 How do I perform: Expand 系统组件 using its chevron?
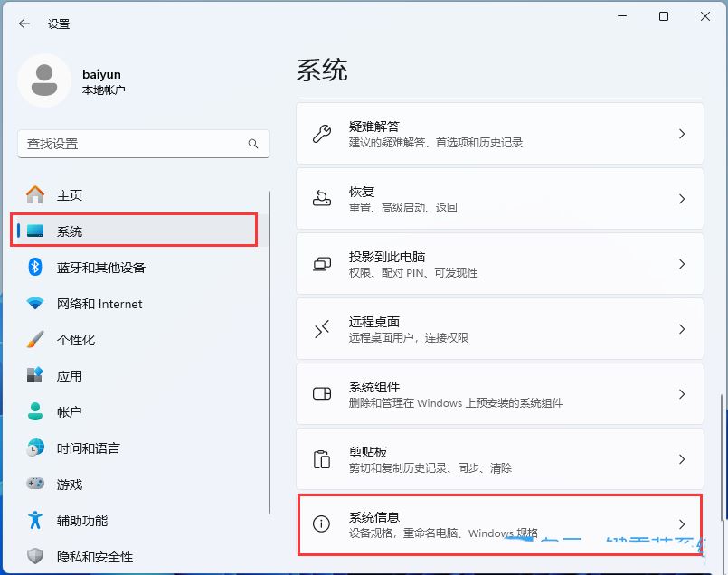(682, 393)
